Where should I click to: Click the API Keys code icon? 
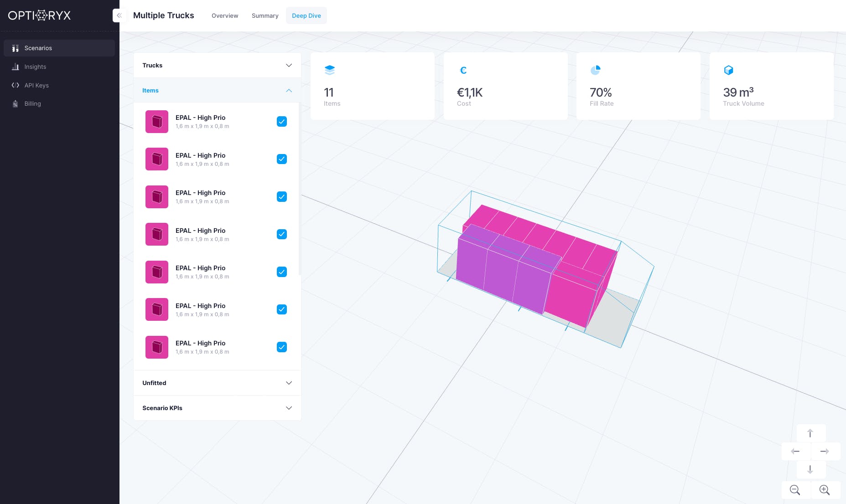(15, 85)
